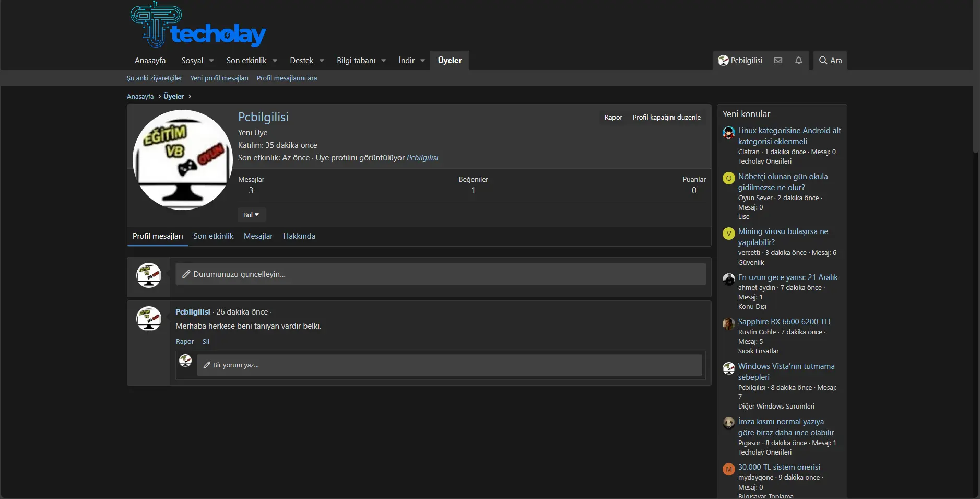The image size is (980, 499).
Task: Open '30.000 TL sistem önerisi' thread
Action: (x=779, y=467)
